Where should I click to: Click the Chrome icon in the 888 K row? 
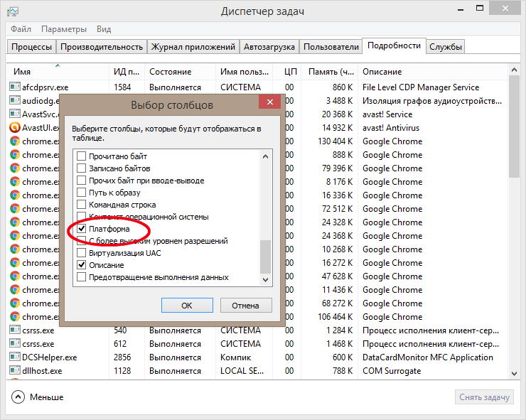(15, 154)
